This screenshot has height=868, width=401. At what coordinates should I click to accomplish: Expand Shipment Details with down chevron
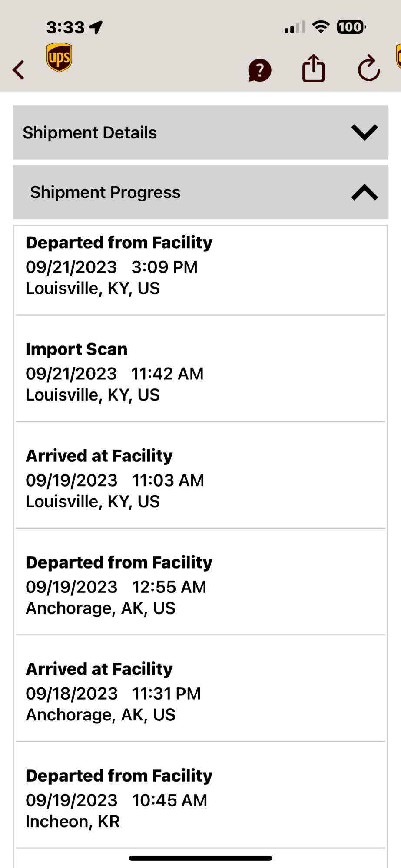coord(364,132)
